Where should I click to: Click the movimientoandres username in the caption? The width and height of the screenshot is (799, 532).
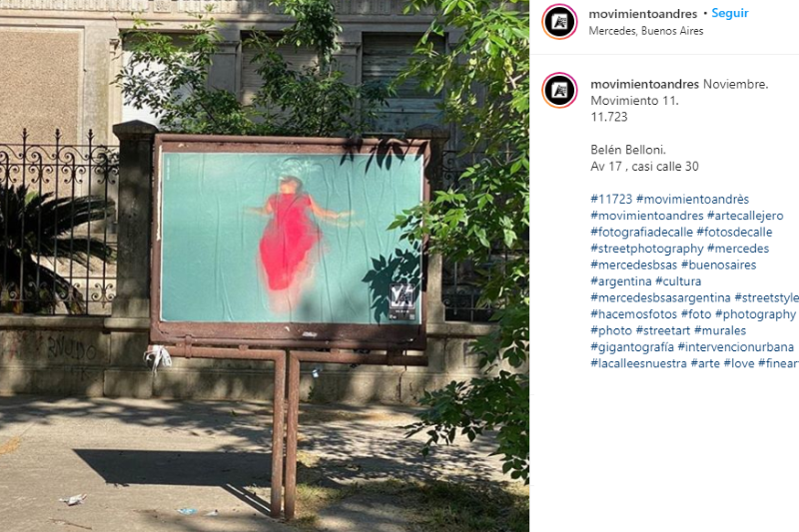pos(644,84)
